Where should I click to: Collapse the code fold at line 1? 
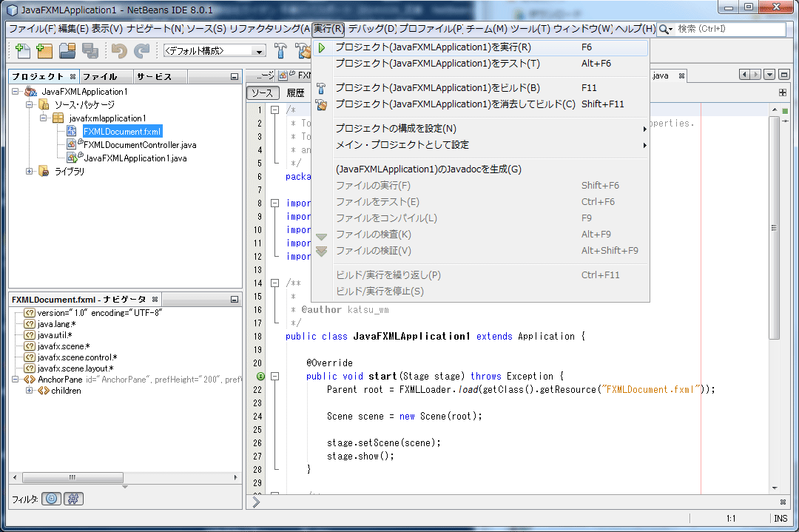point(274,110)
